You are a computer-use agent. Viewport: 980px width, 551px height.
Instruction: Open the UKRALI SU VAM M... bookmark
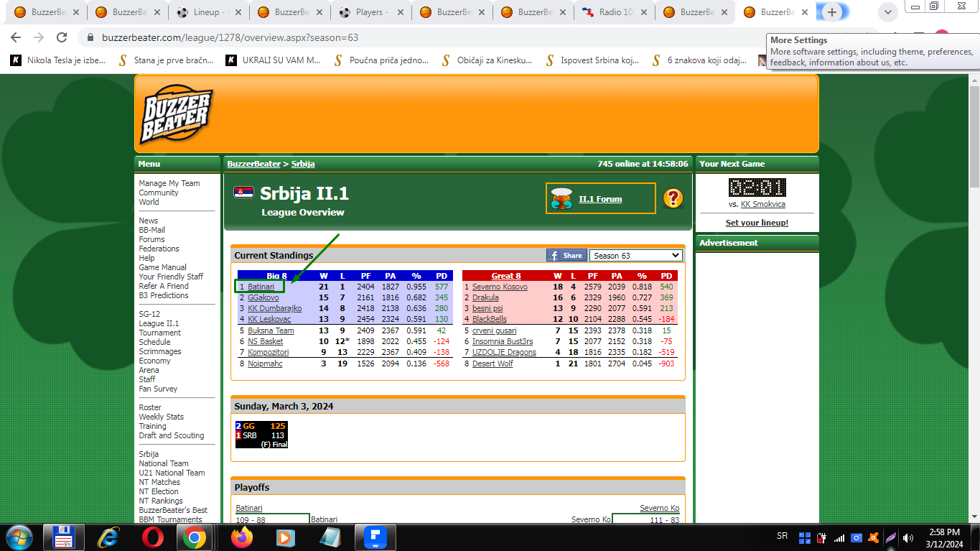274,60
